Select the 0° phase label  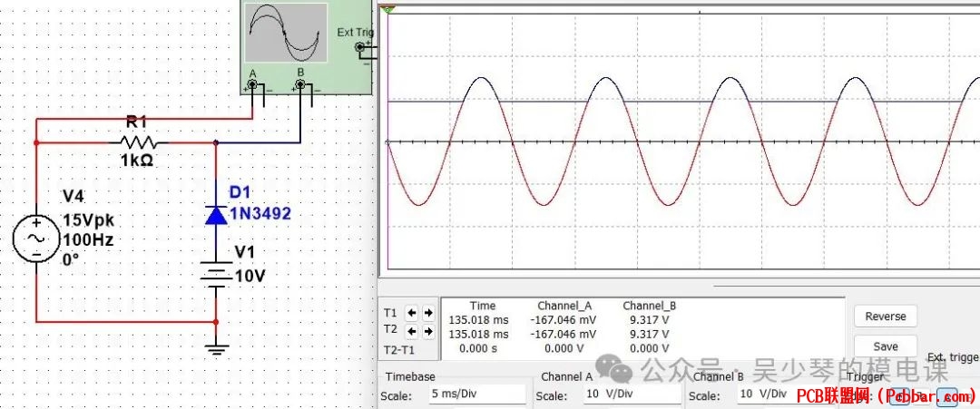pyautogui.click(x=71, y=259)
